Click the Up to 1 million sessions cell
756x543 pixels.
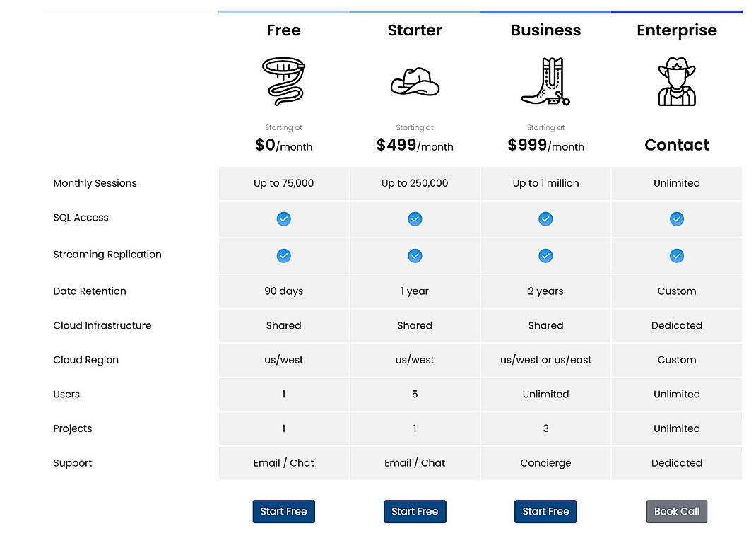tap(545, 183)
